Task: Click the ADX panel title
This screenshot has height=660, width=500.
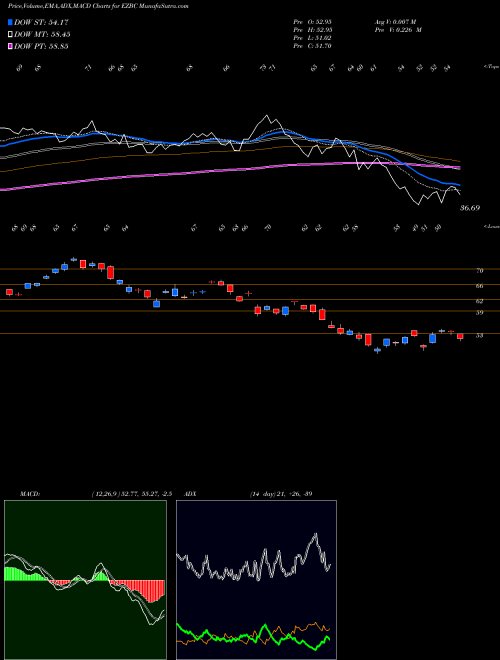Action: pos(191,494)
